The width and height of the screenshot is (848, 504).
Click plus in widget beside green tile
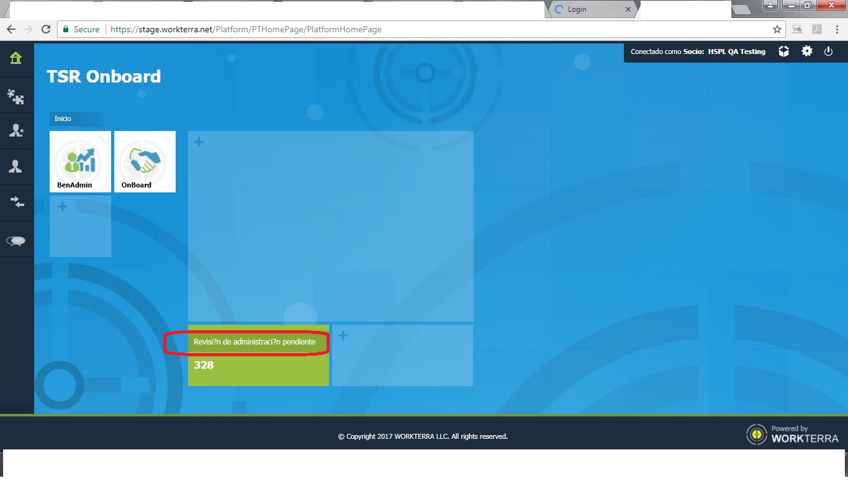tap(343, 336)
